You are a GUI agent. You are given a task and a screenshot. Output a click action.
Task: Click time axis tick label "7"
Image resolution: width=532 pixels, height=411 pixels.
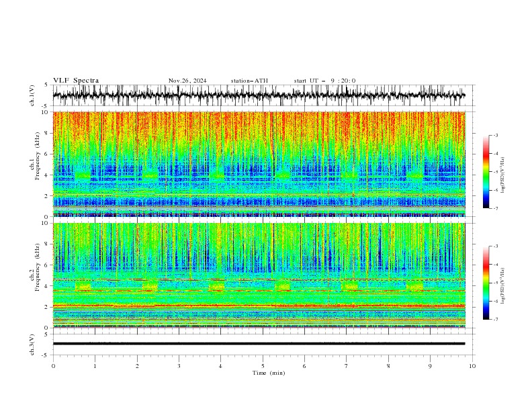(347, 366)
